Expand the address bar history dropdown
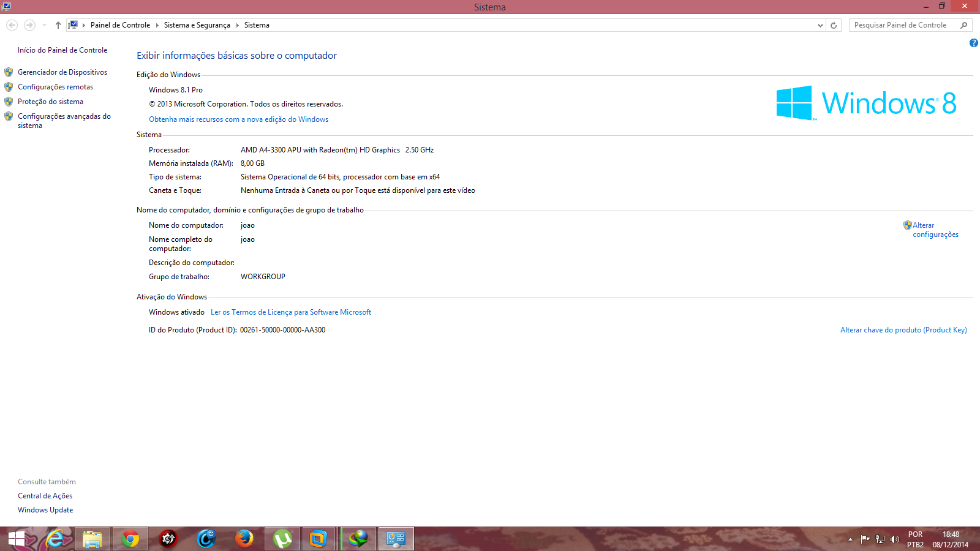This screenshot has width=980, height=551. pos(820,25)
